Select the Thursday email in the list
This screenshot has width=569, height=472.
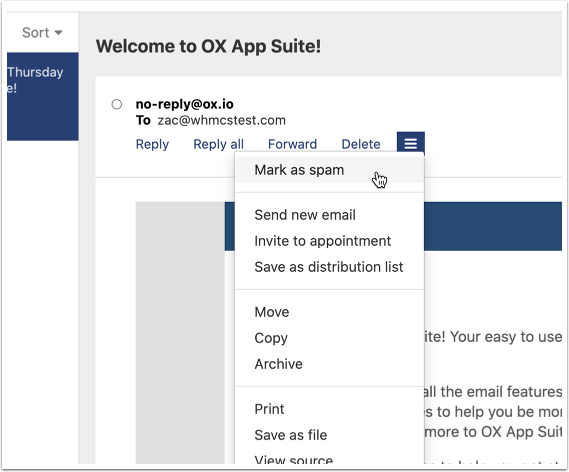coord(42,97)
